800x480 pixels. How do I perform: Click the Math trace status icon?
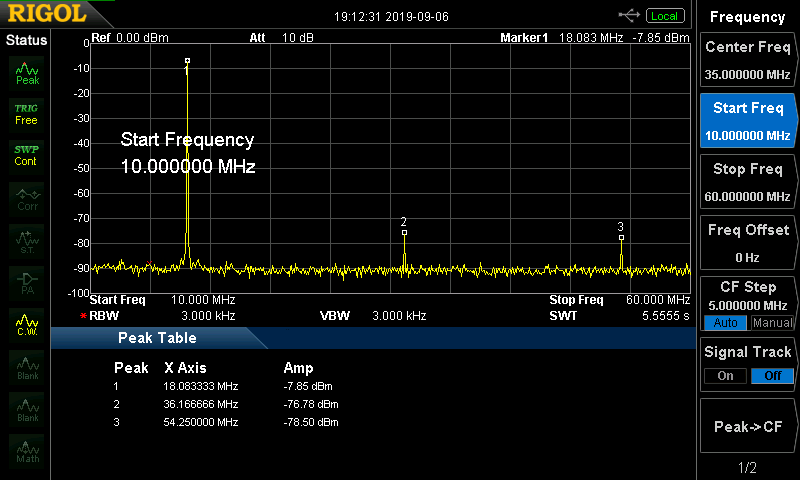[27, 449]
